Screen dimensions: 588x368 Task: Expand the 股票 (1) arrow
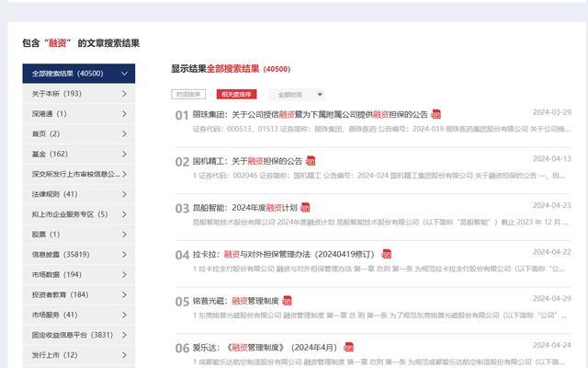pyautogui.click(x=125, y=235)
